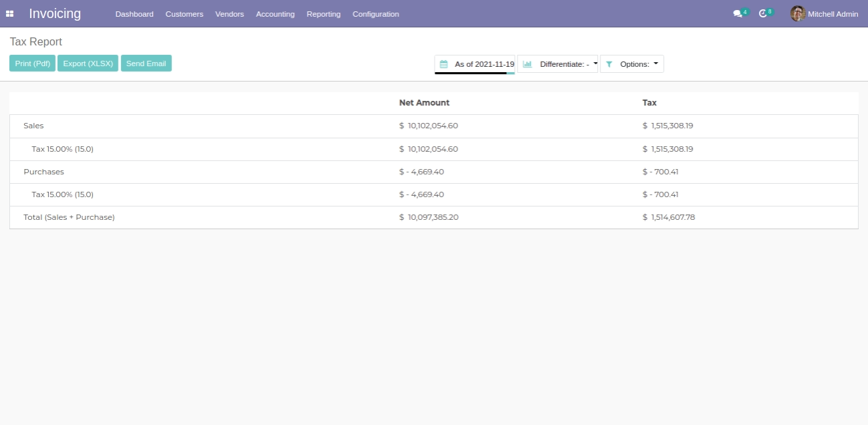868x425 pixels.
Task: Click the Print (Pdf) button
Action: pos(32,63)
